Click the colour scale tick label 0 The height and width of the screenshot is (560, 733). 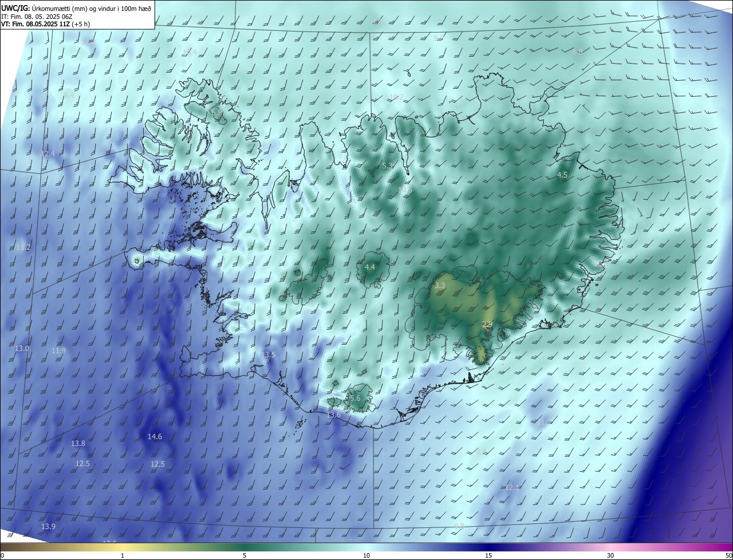(2, 556)
